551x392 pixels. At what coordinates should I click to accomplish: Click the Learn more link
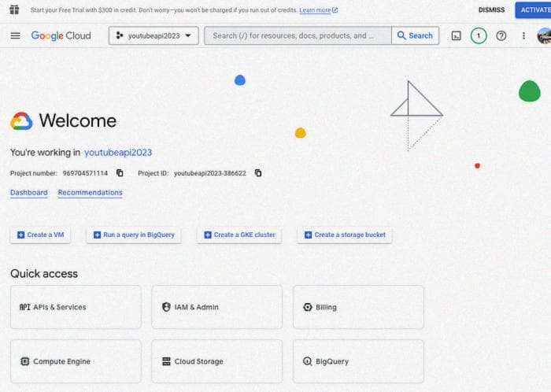pyautogui.click(x=318, y=10)
